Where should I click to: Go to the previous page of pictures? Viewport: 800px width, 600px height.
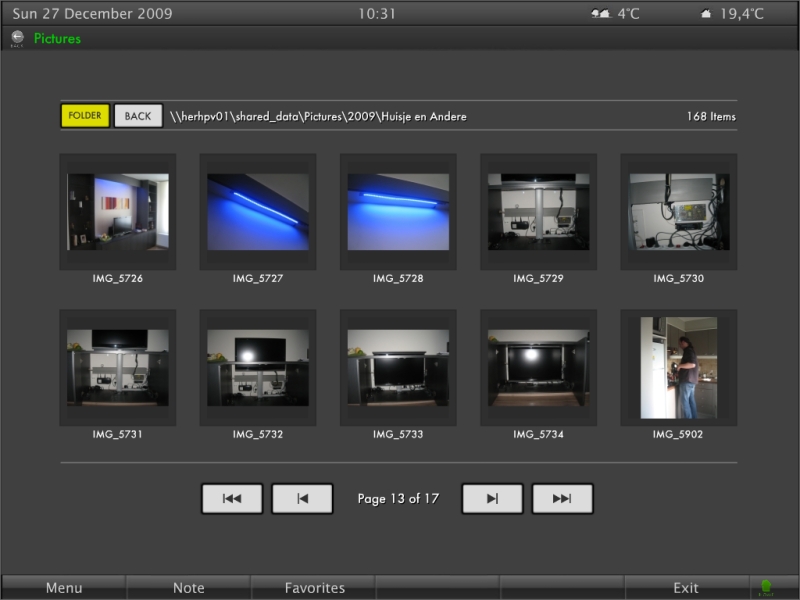302,498
